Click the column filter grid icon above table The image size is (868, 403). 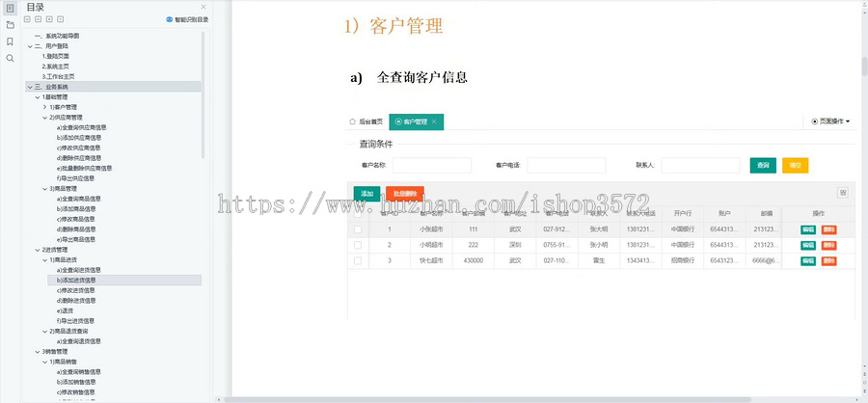[x=843, y=193]
